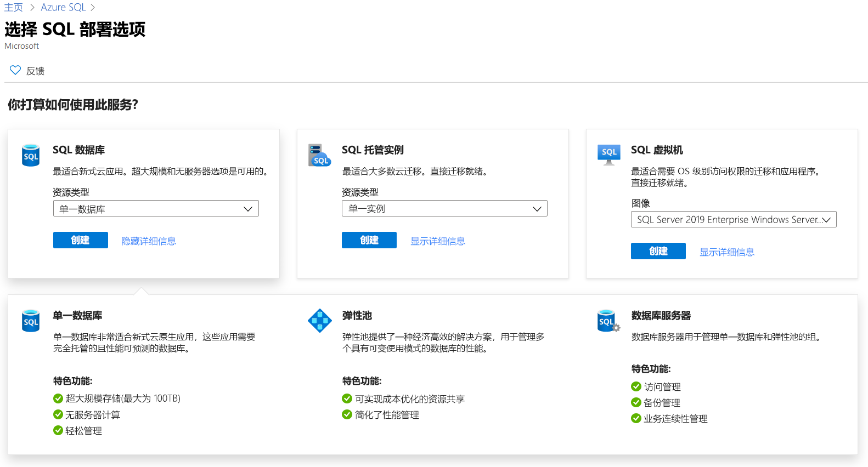Click the 单一数据库 section heading
The height and width of the screenshot is (467, 868).
(x=77, y=315)
